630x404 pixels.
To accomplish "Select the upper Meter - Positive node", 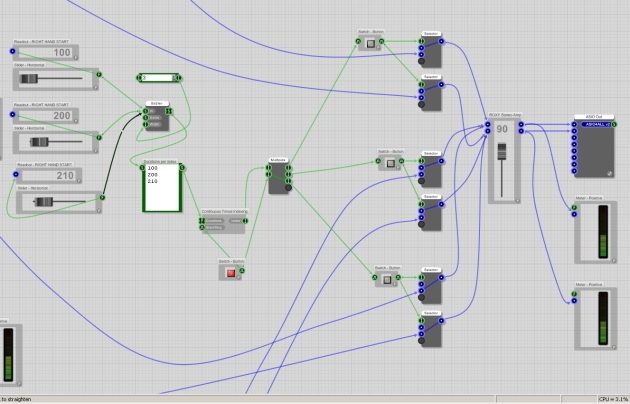I will pyautogui.click(x=588, y=235).
